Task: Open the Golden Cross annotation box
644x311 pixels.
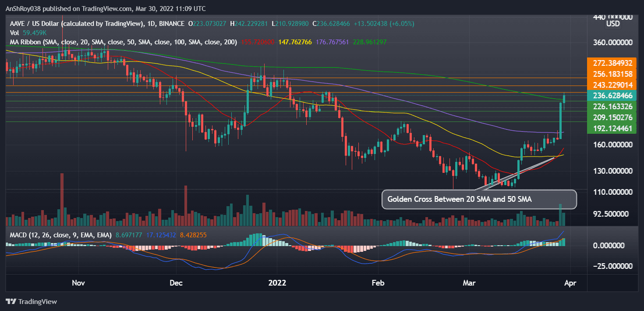Action: [x=479, y=200]
